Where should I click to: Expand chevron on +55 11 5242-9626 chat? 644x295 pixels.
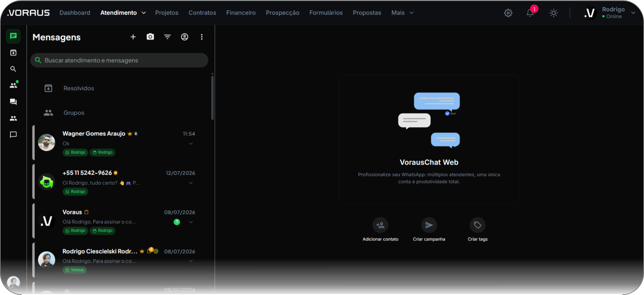(191, 183)
